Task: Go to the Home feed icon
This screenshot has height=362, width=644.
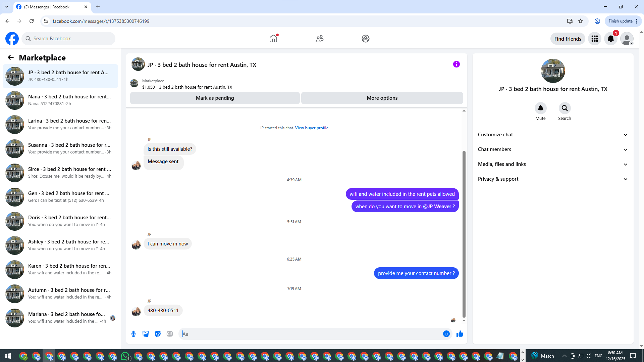Action: click(273, 39)
